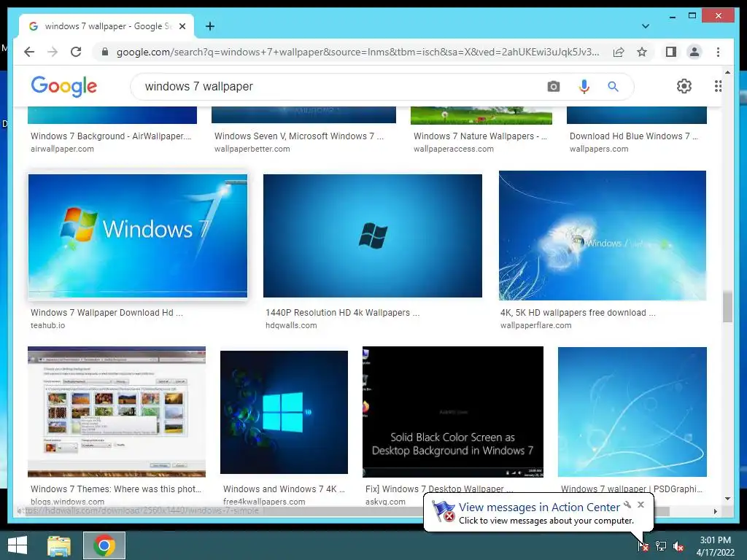Image resolution: width=747 pixels, height=560 pixels.
Task: Open Windows 7 Wallpaper Download Hd link
Action: [107, 313]
